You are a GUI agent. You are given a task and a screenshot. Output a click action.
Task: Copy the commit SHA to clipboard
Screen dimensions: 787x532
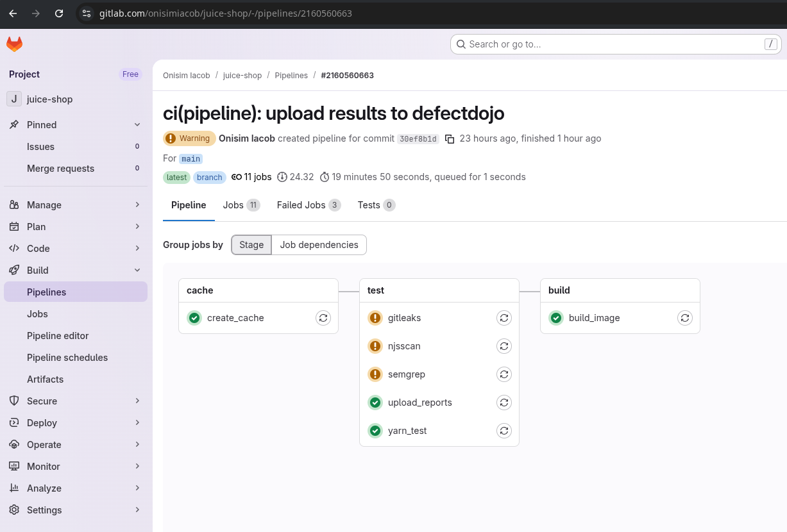[450, 139]
